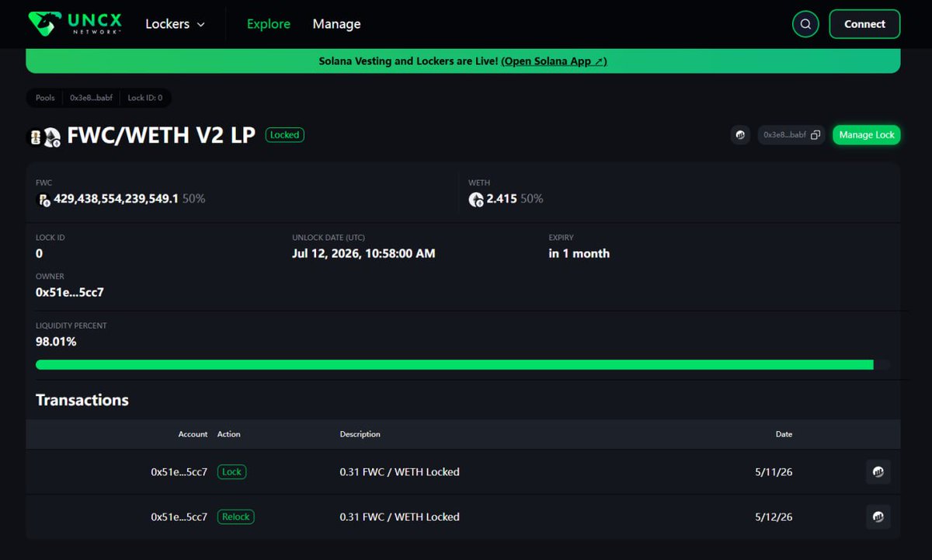Select the 0x3e8...babf breadcrumb
Image resolution: width=932 pixels, height=560 pixels.
click(91, 98)
